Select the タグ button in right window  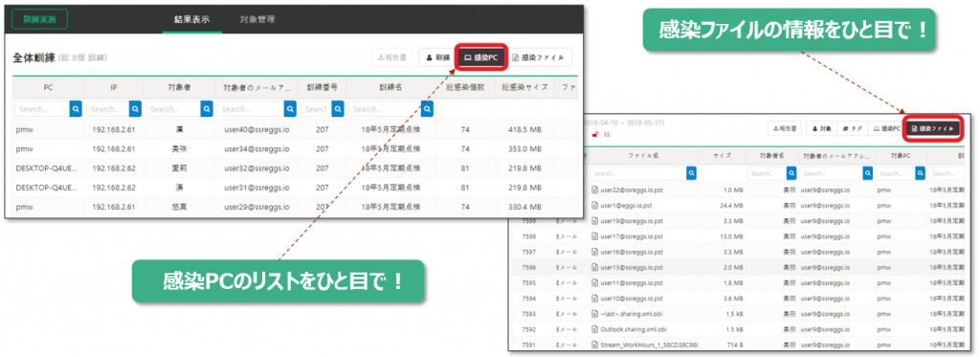click(x=853, y=128)
